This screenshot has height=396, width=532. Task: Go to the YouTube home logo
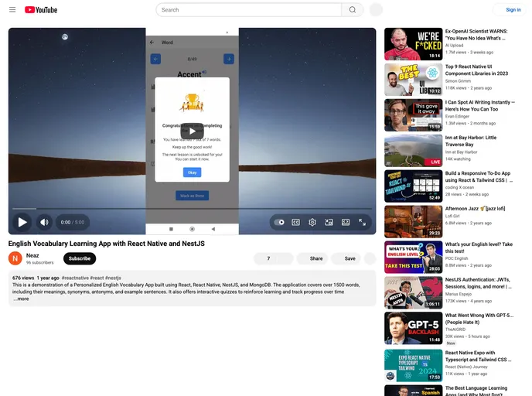point(41,10)
